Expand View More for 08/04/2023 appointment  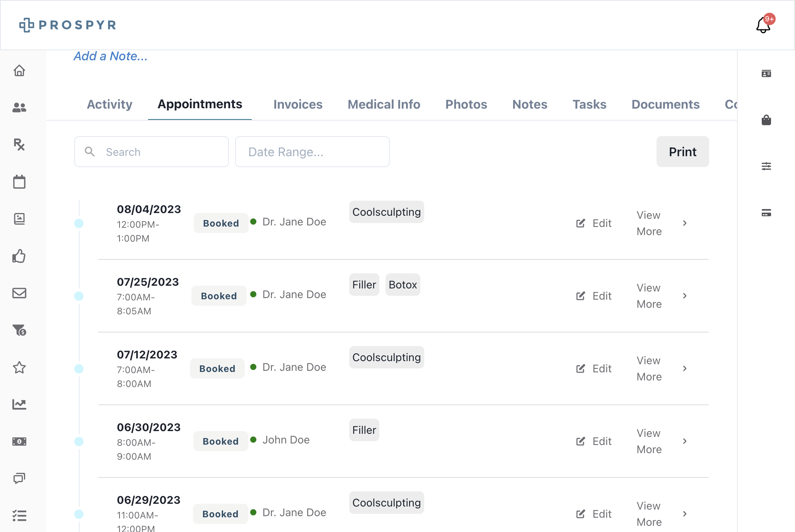(x=662, y=223)
